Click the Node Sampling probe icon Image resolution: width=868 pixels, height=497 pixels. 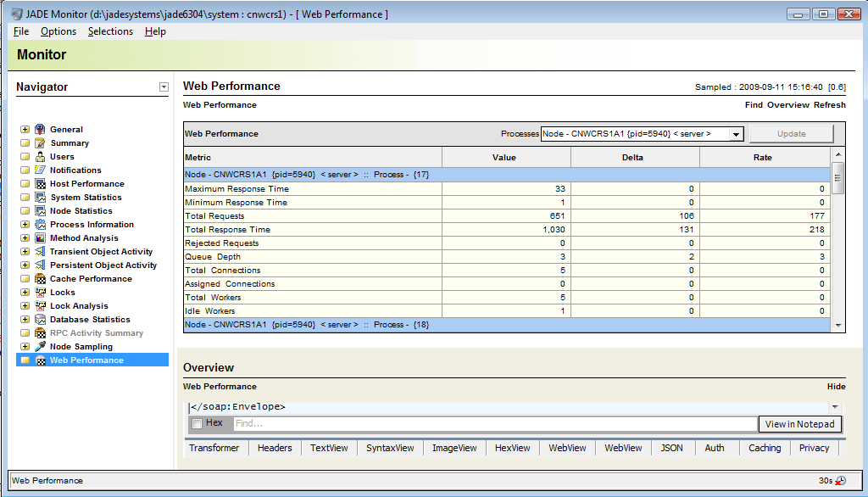tap(40, 346)
